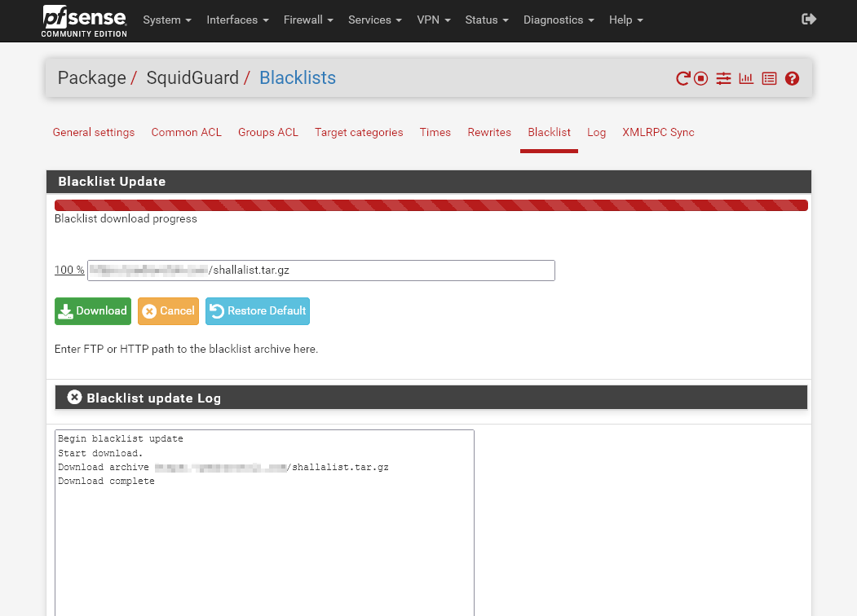Open related settings sliders icon
This screenshot has height=616, width=857.
[723, 78]
